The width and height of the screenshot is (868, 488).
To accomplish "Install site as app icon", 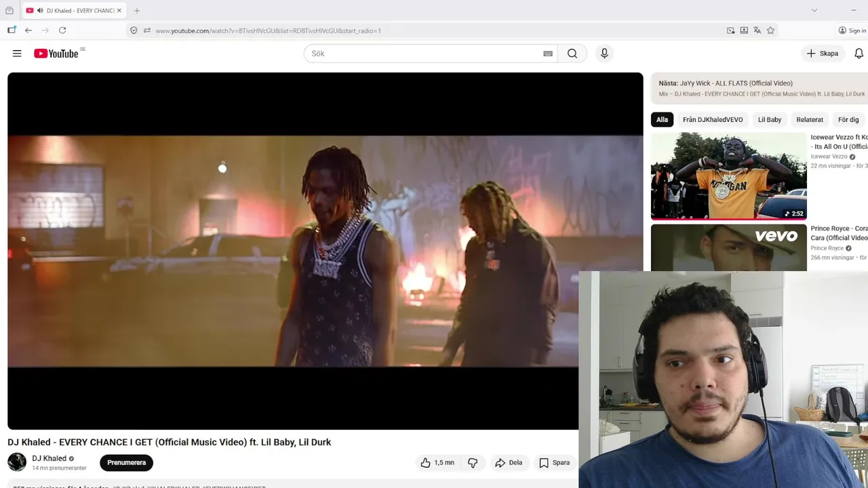I will pos(744,30).
